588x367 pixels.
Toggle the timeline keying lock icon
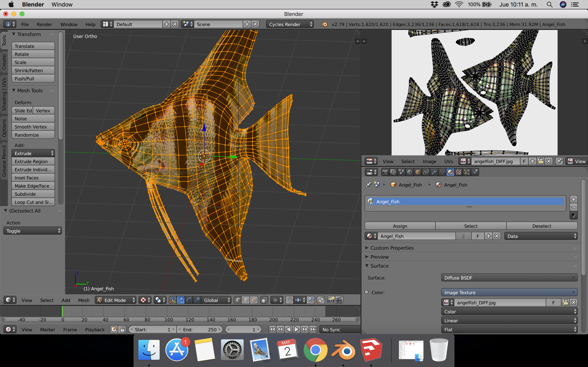click(x=122, y=329)
